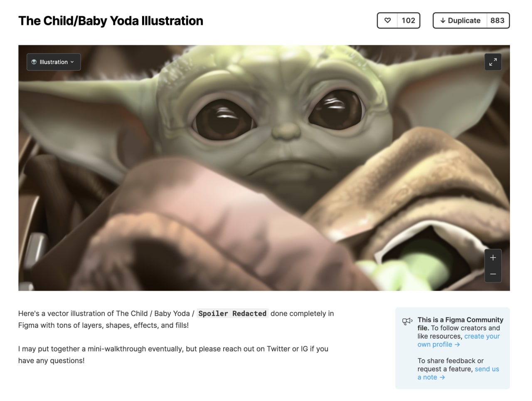Viewport: 532px width, 401px height.
Task: Click the megaphone announcement icon
Action: pyautogui.click(x=407, y=321)
